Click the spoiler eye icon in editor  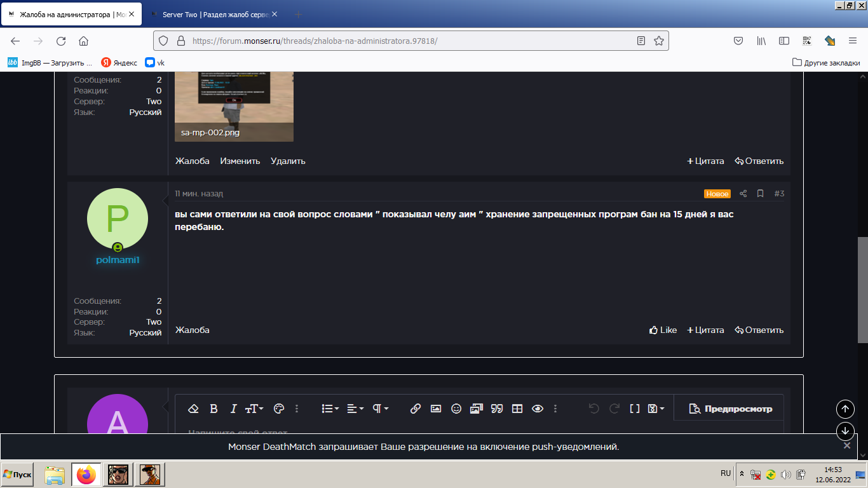tap(538, 409)
